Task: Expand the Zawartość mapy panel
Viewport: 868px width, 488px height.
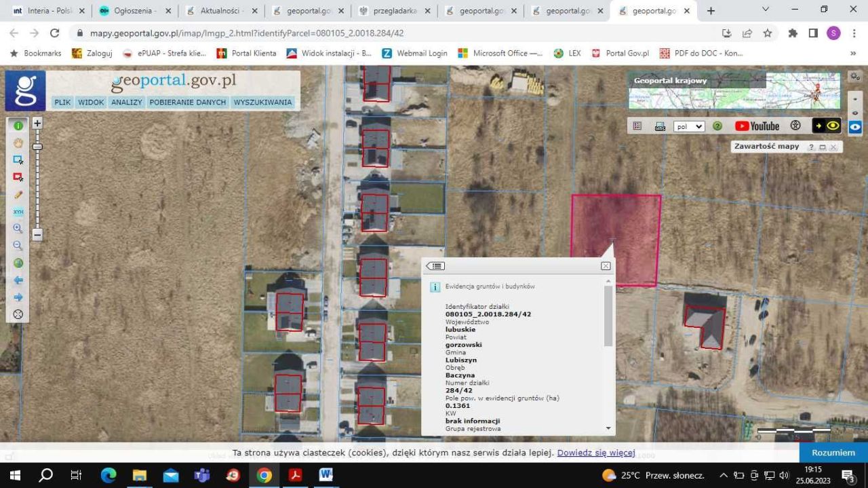Action: pos(822,147)
